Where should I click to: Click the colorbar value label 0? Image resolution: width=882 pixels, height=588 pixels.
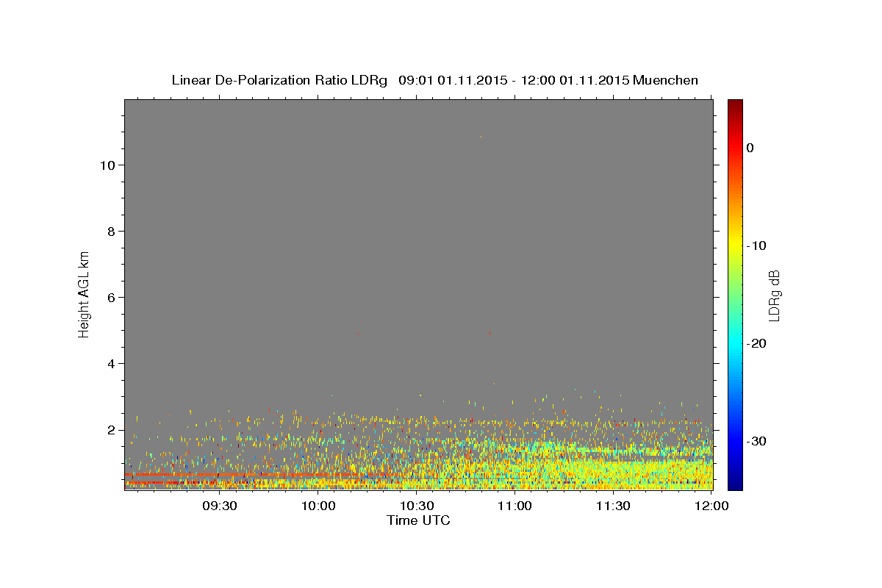(750, 148)
